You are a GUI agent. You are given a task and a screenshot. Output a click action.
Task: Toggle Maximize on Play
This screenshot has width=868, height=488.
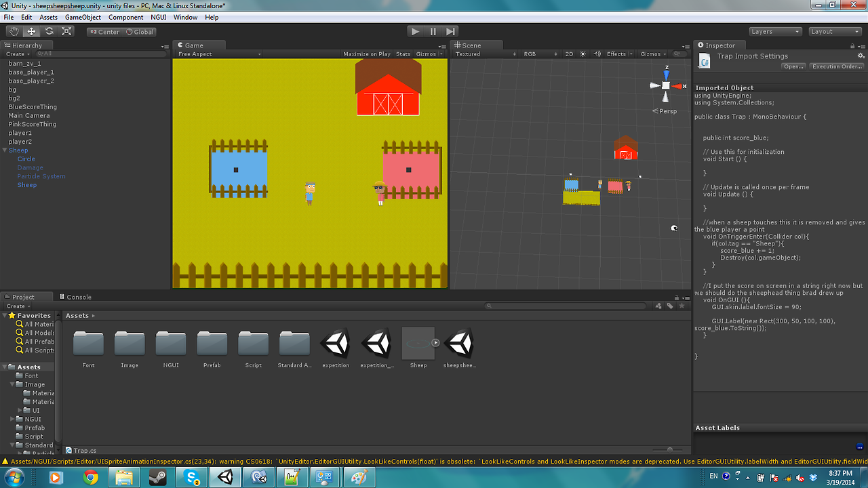click(x=366, y=54)
